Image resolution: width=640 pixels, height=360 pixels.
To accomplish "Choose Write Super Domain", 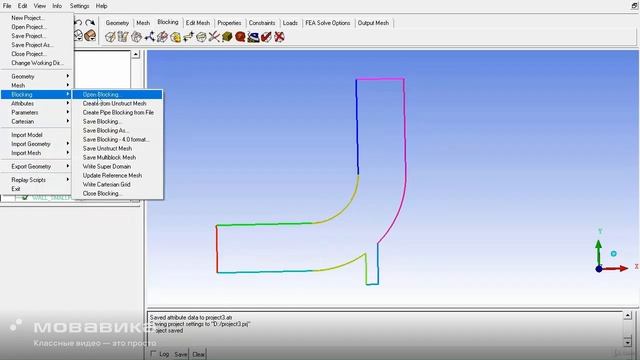I will tap(118, 166).
